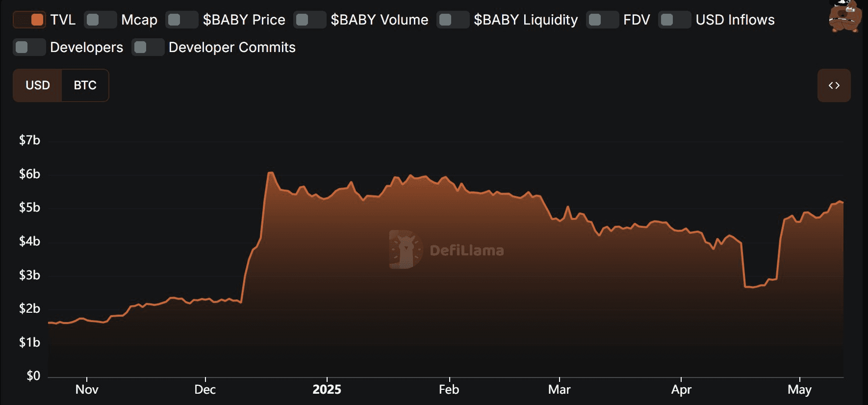Screen dimensions: 868x405
Task: Click the 2025 x-axis label
Action: coord(327,390)
